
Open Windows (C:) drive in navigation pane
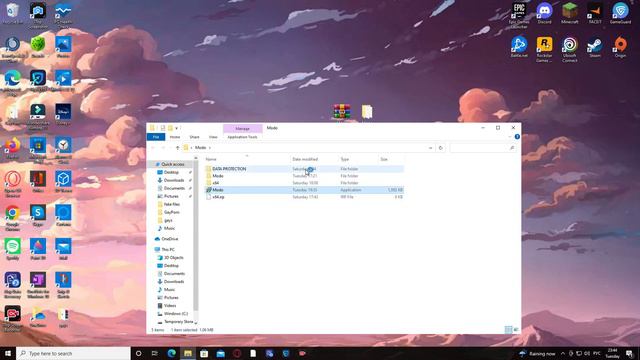(175, 313)
